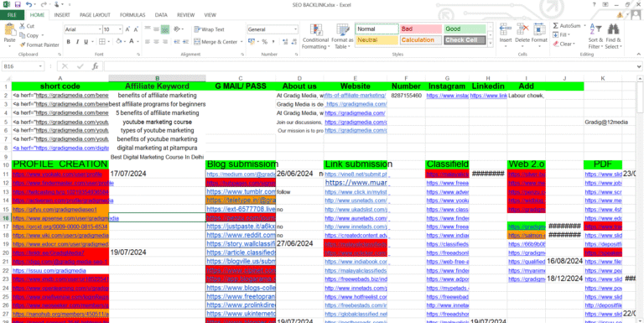Toggle Underline formatting
Viewport: 644px width, 323px height.
86,41
